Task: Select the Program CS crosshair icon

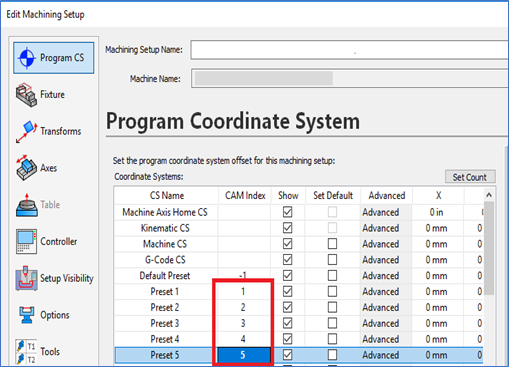Action: click(x=27, y=58)
